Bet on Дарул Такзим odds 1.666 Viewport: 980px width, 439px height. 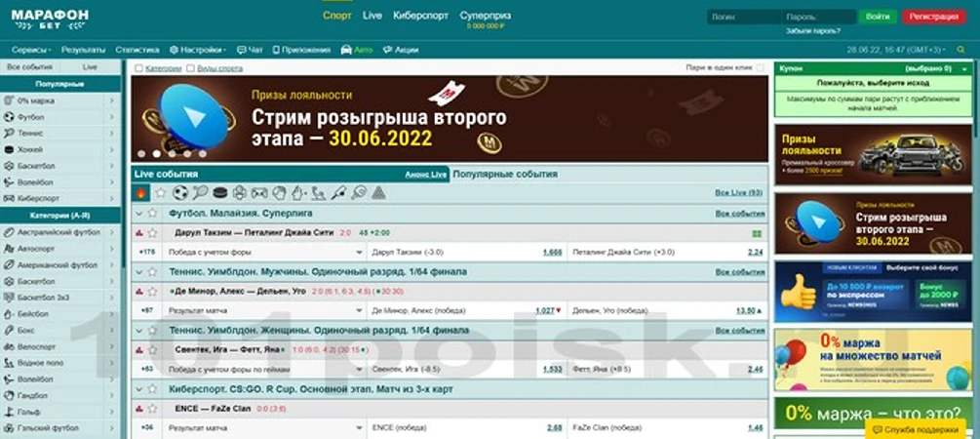click(552, 253)
